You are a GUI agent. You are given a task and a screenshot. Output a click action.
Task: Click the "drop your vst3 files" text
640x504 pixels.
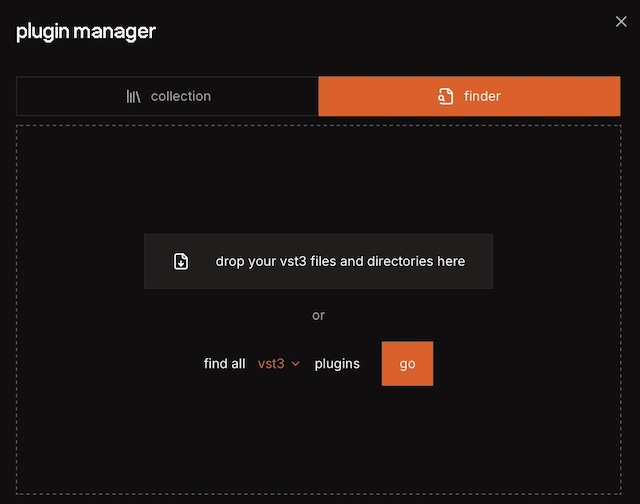pos(340,261)
